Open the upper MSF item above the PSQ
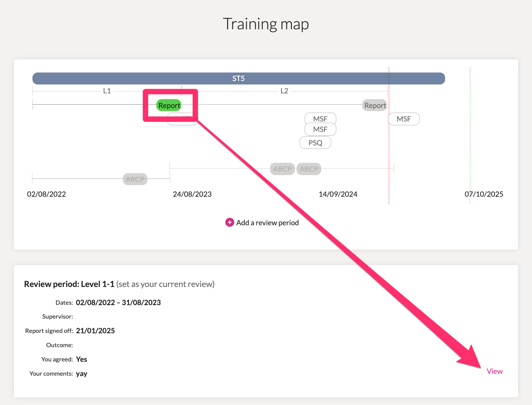Viewport: 532px width, 405px height. coord(320,119)
